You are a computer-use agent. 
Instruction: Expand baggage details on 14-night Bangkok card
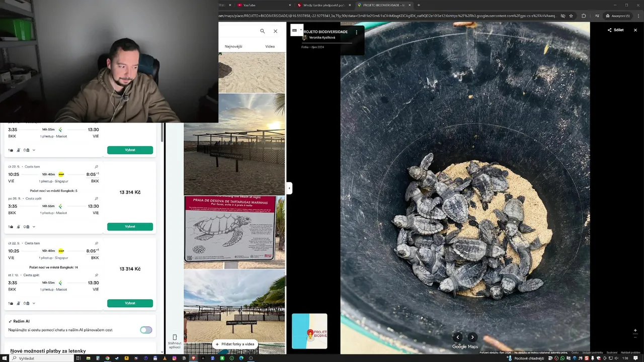click(34, 303)
